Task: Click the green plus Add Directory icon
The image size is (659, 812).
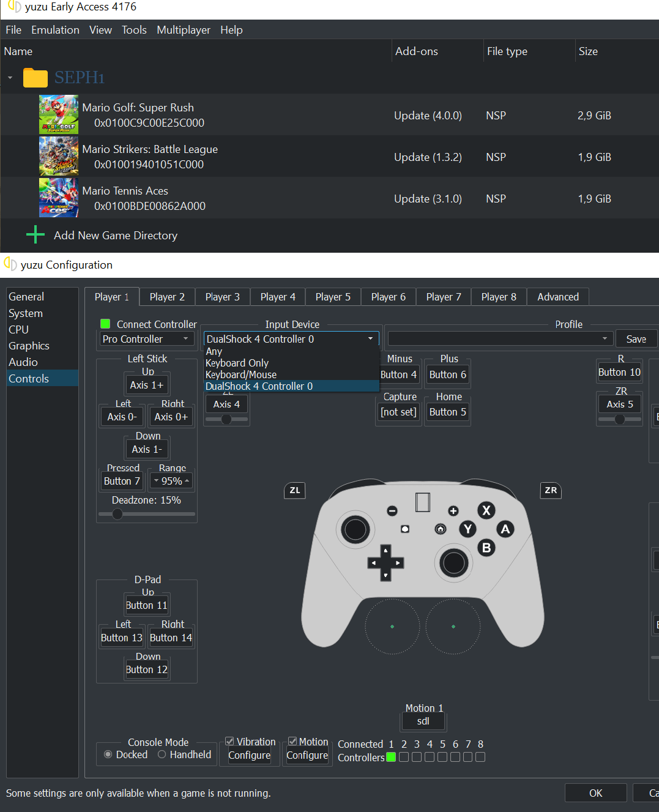Action: click(x=35, y=235)
